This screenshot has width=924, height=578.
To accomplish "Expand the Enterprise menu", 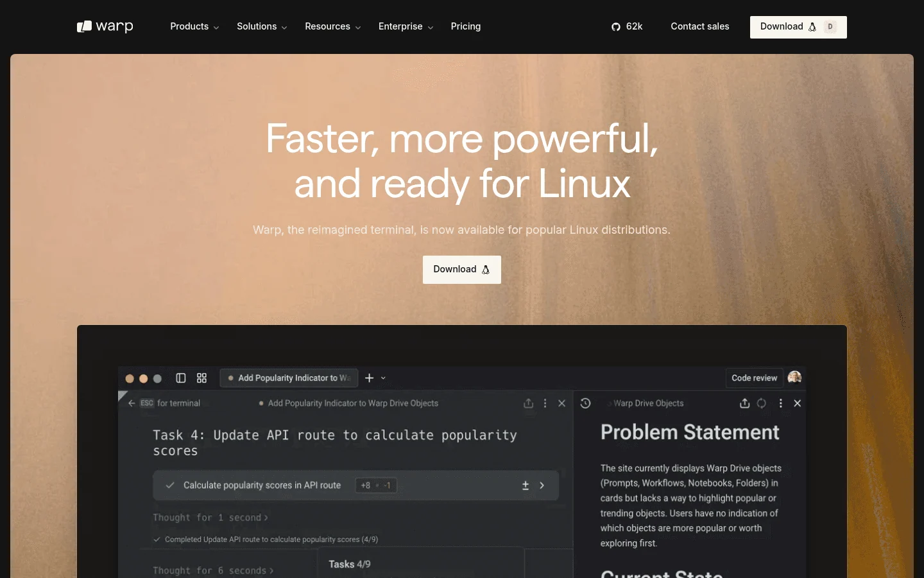I will pos(406,26).
